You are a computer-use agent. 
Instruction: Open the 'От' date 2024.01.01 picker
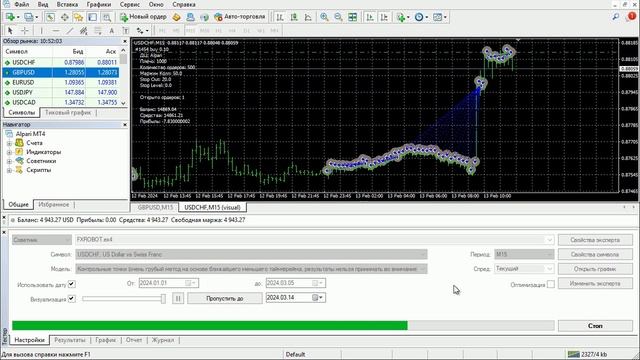(x=191, y=283)
